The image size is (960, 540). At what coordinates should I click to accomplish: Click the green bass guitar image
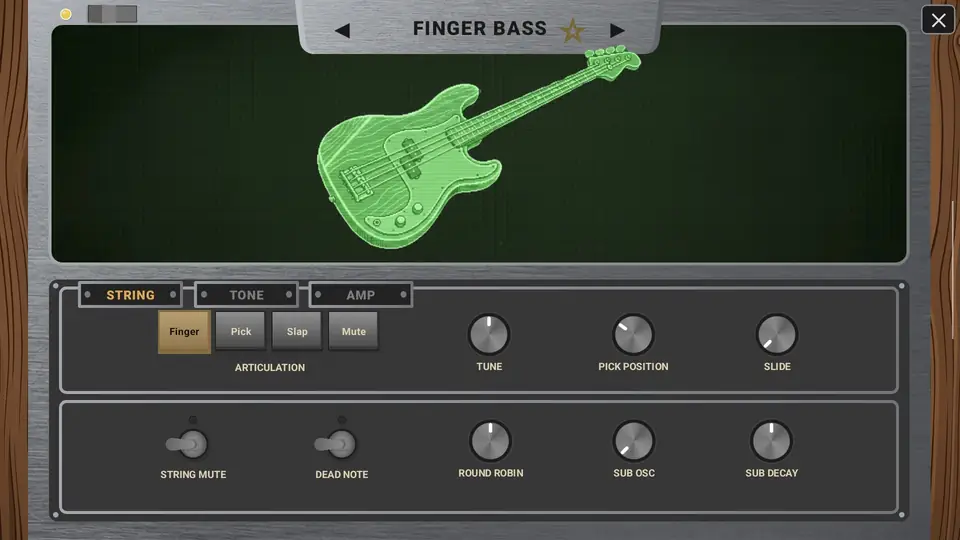point(478,149)
